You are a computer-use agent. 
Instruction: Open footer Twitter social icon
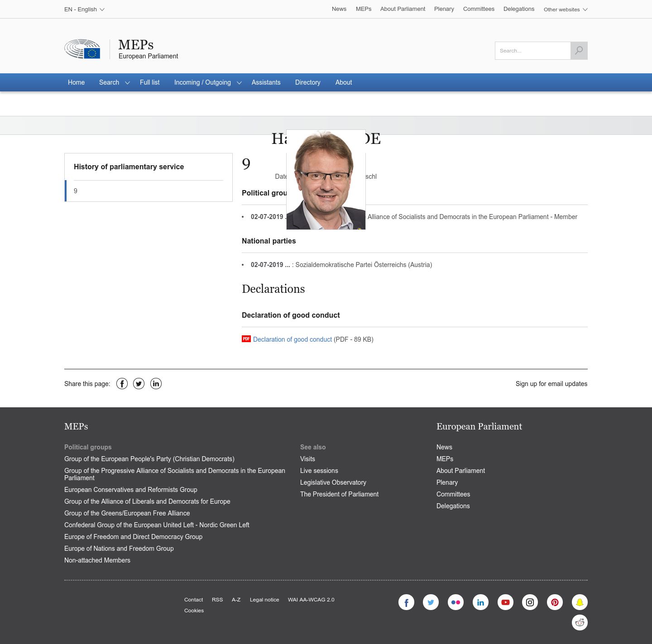click(x=431, y=602)
